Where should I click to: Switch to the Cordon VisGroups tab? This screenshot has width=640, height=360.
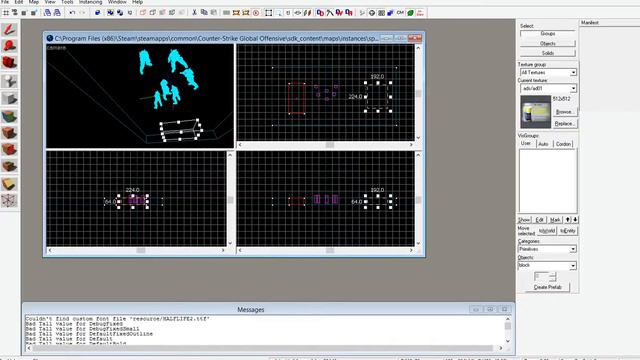pos(563,144)
